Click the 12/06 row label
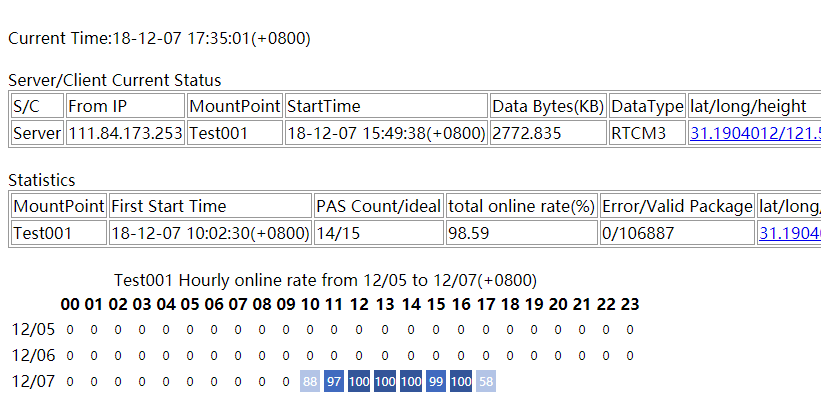This screenshot has height=399, width=821. [34, 356]
